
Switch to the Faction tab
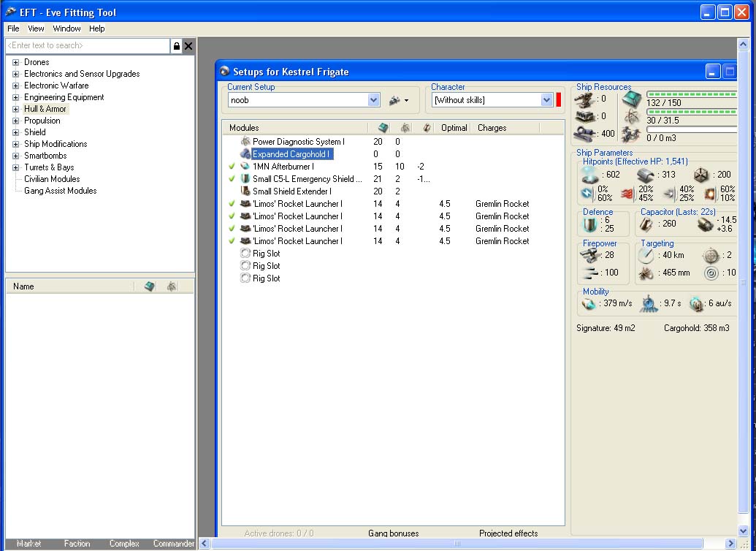pos(77,544)
